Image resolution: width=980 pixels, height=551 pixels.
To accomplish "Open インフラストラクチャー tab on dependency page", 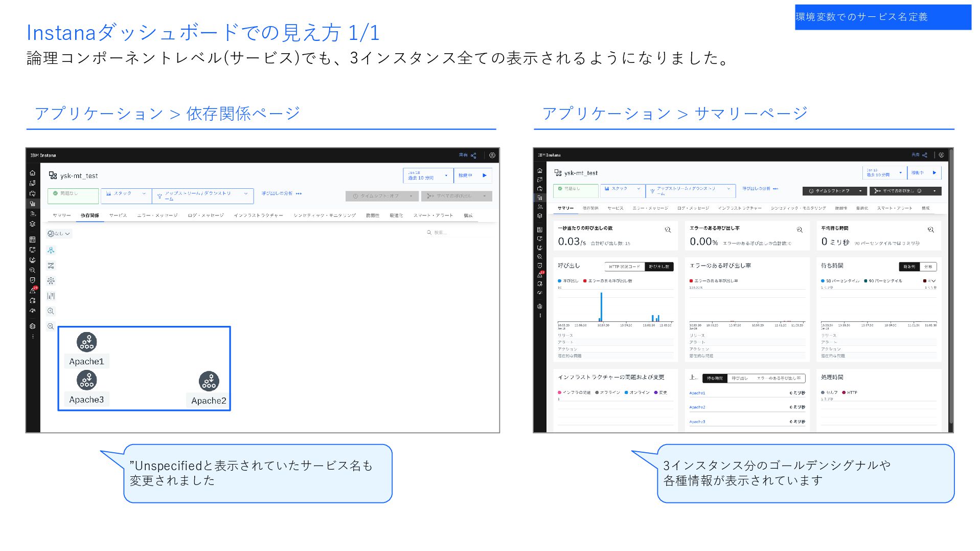I will pyautogui.click(x=258, y=215).
